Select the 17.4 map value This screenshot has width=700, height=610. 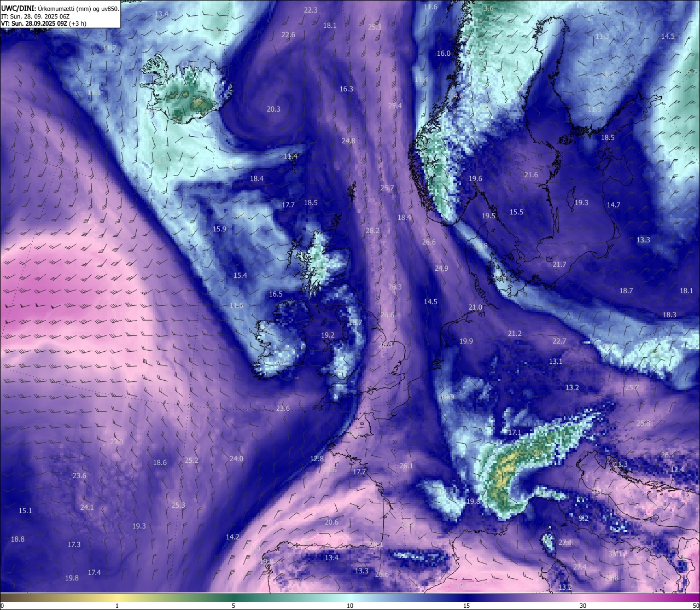tap(94, 572)
